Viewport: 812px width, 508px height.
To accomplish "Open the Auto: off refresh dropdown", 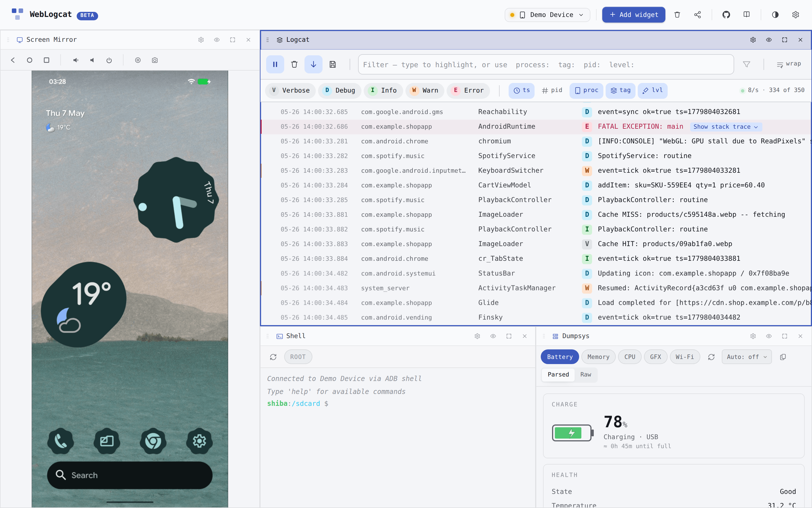I will [x=747, y=357].
